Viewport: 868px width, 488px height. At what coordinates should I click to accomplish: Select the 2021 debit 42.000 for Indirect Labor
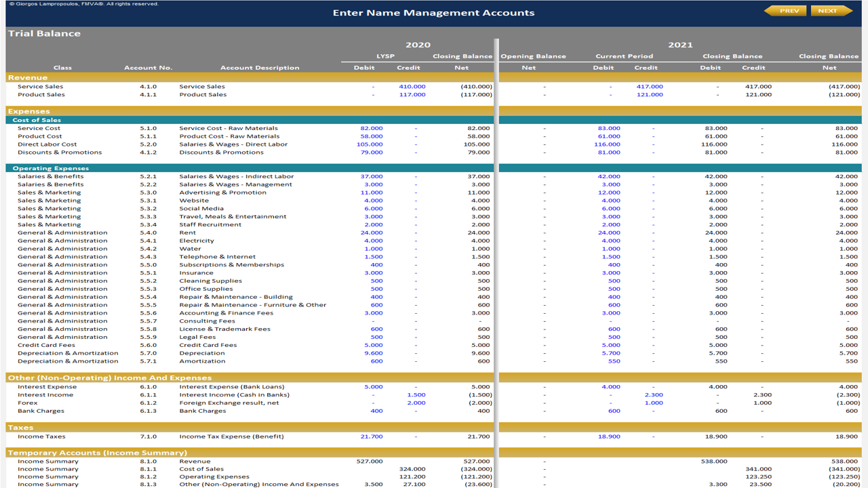tap(608, 176)
